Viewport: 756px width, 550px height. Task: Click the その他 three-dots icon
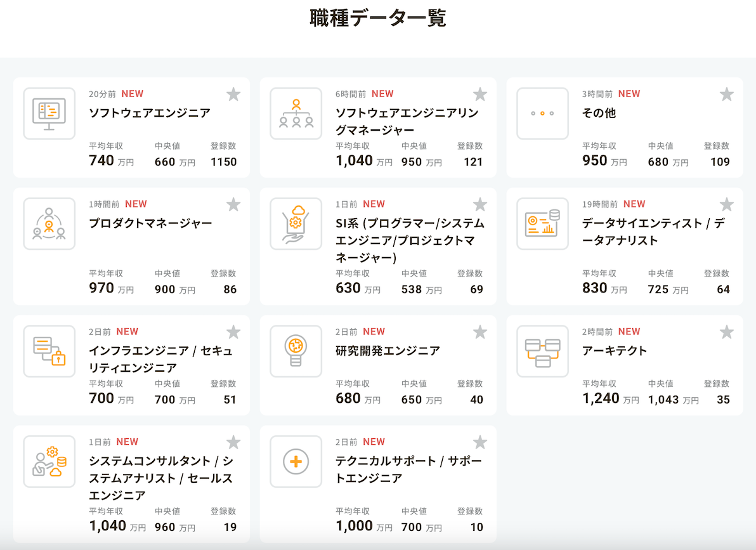pos(542,114)
